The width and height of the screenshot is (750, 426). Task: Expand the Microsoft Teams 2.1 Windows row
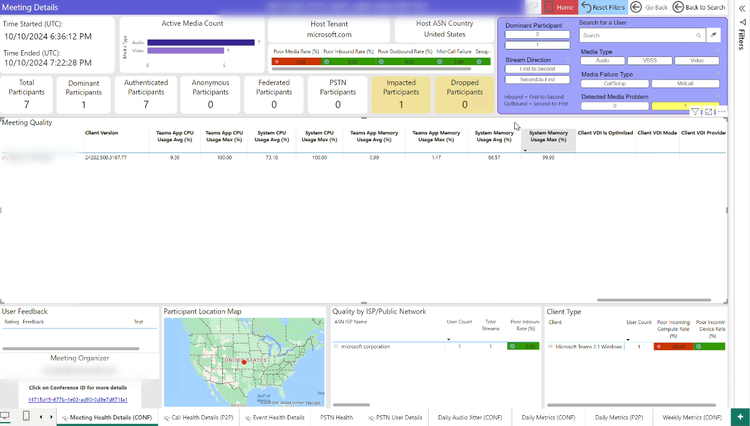click(x=548, y=346)
